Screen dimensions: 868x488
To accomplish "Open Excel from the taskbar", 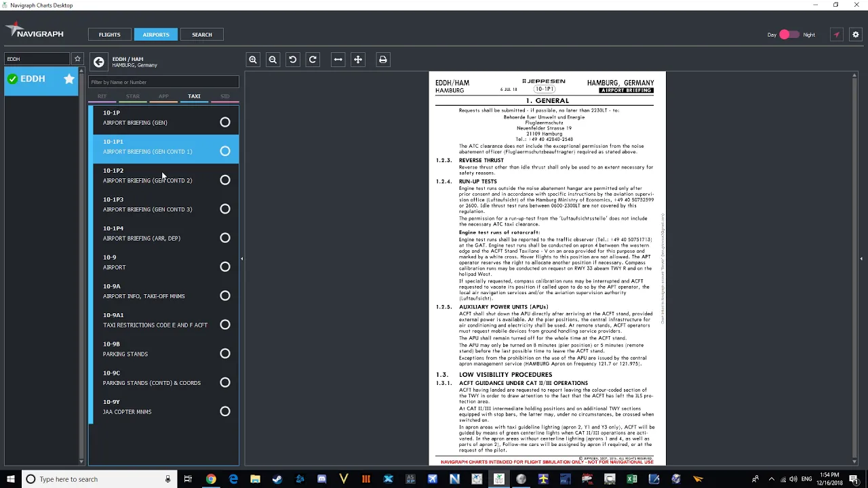I will click(x=632, y=479).
